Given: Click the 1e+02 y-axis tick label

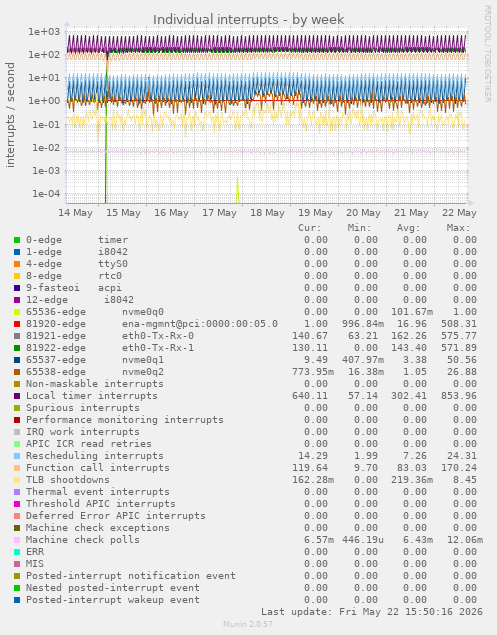Looking at the screenshot, I should point(44,54).
